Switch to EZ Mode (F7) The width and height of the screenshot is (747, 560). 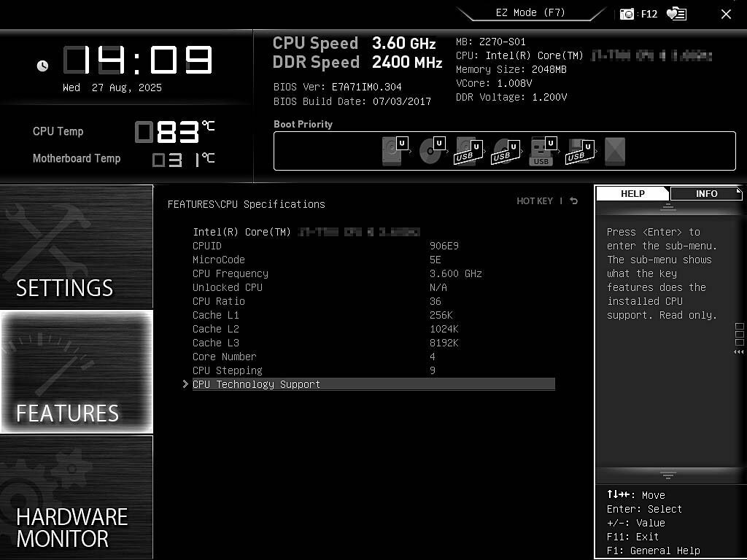pyautogui.click(x=530, y=13)
